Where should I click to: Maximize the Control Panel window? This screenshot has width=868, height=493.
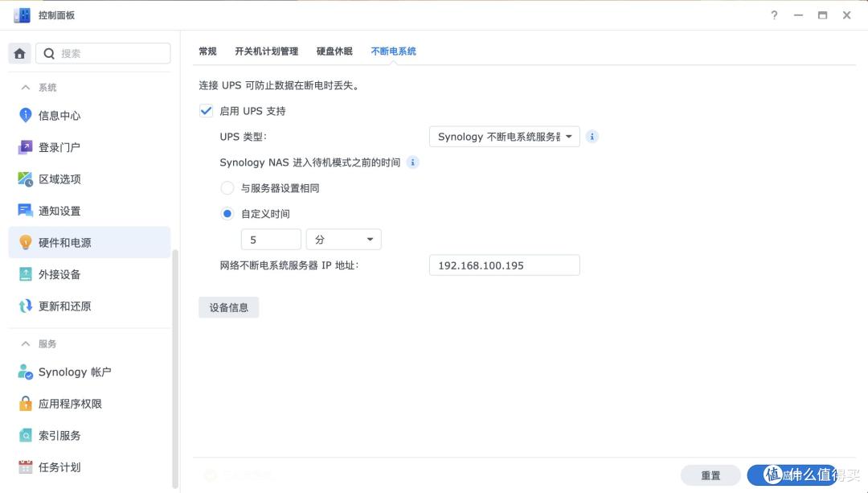pyautogui.click(x=823, y=15)
